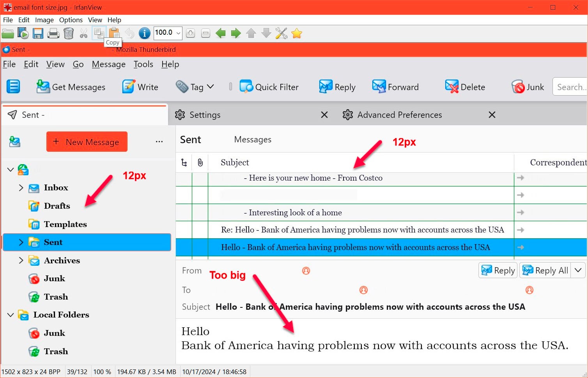The width and height of the screenshot is (588, 378).
Task: Click the IrfanView zoom out minus icon
Action: pos(205,33)
